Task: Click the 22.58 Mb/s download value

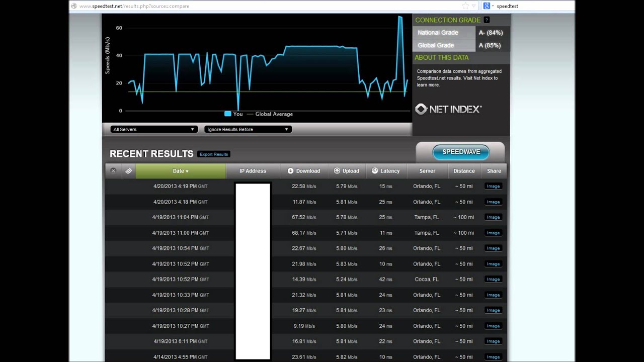Action: coord(304,187)
